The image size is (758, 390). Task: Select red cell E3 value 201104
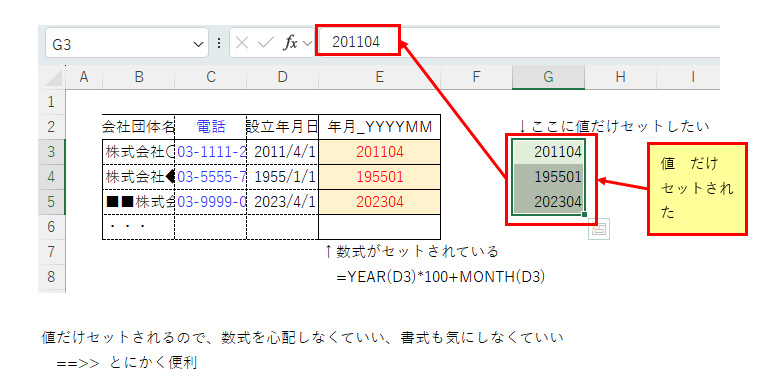(379, 152)
